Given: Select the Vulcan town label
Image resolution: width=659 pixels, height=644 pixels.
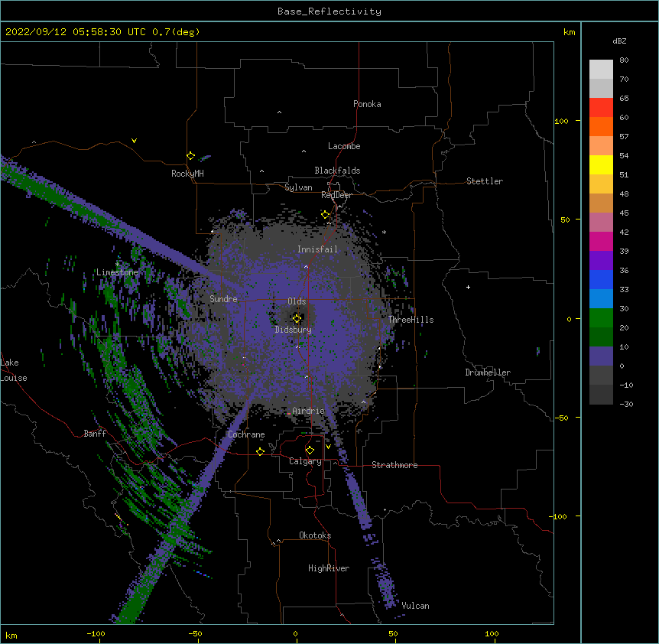Looking at the screenshot, I should pos(415,606).
